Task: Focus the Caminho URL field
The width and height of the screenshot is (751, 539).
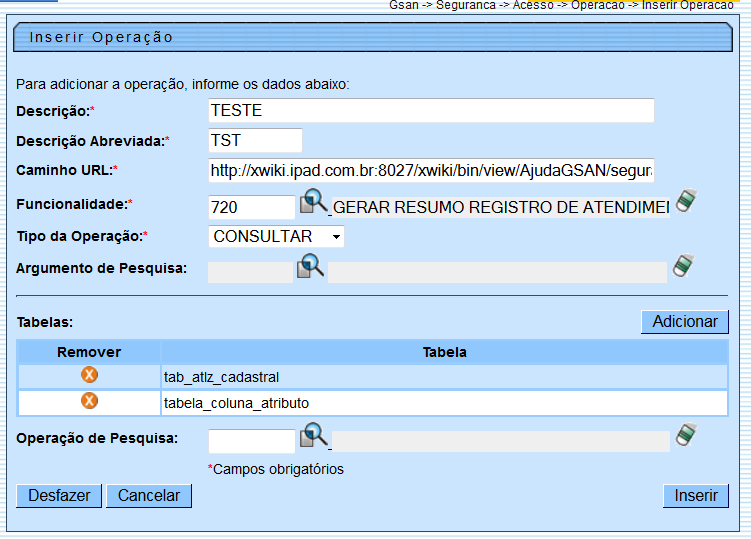Action: [x=431, y=171]
